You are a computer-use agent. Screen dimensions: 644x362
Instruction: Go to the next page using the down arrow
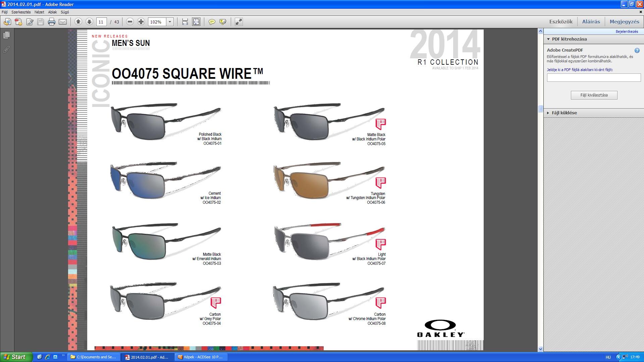pyautogui.click(x=89, y=22)
